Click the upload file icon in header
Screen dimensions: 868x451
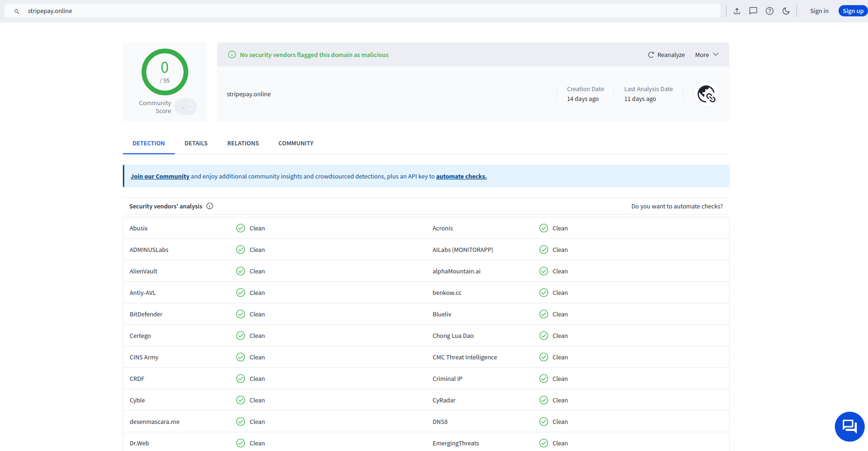(x=737, y=11)
